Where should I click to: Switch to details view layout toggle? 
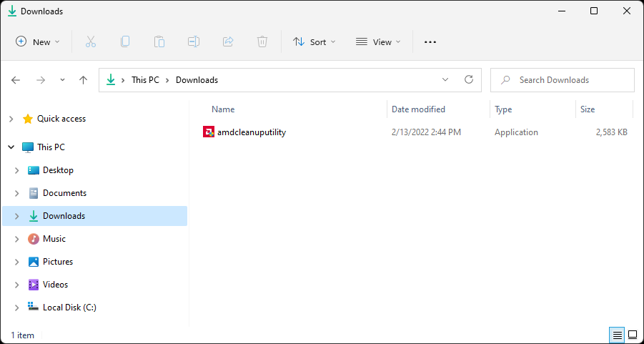(616, 335)
